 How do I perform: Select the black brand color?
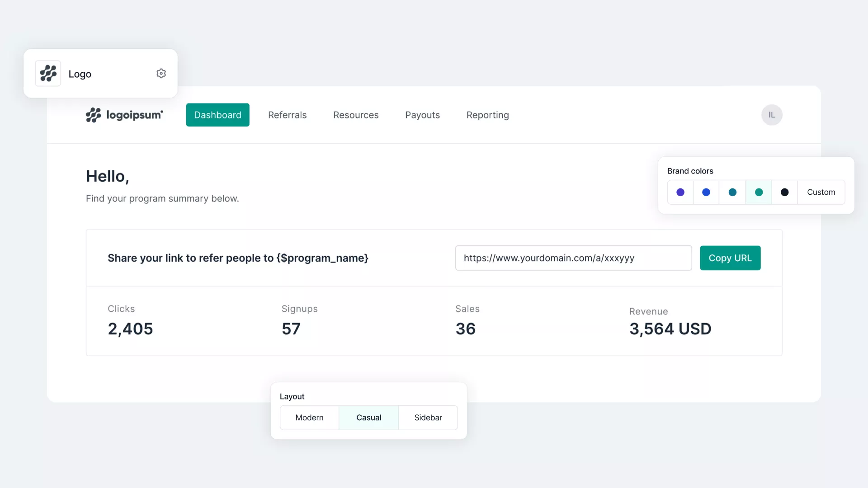click(x=784, y=192)
